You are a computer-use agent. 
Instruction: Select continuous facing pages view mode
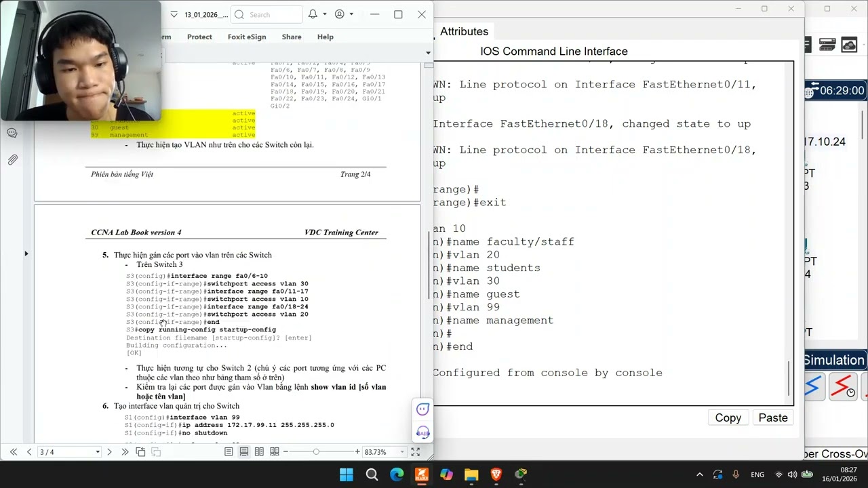pos(275,452)
